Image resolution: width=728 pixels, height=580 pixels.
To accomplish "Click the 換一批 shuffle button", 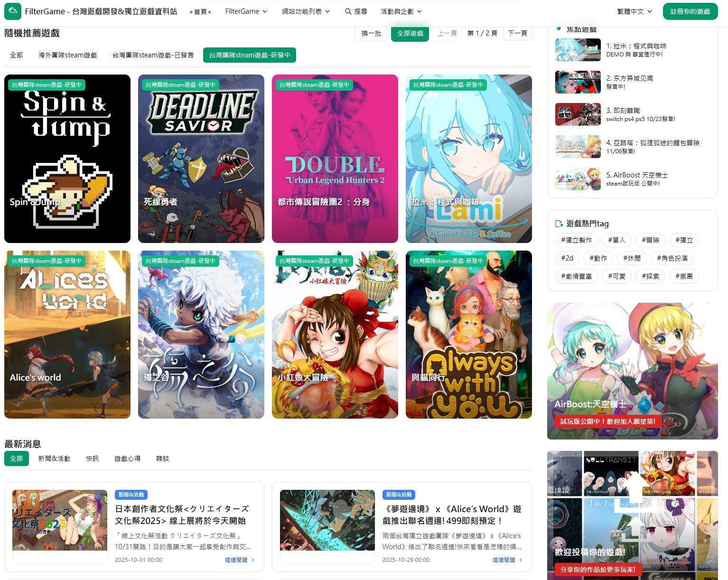I will point(371,33).
